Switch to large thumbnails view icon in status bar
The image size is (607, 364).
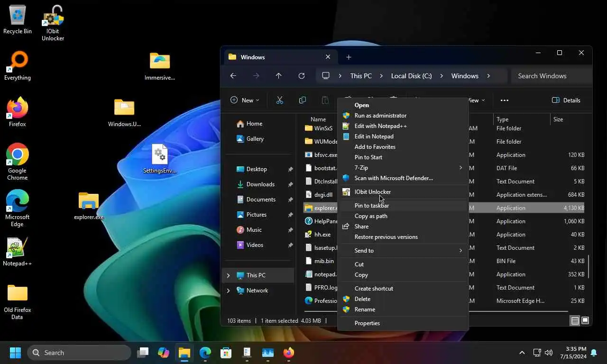(x=585, y=321)
